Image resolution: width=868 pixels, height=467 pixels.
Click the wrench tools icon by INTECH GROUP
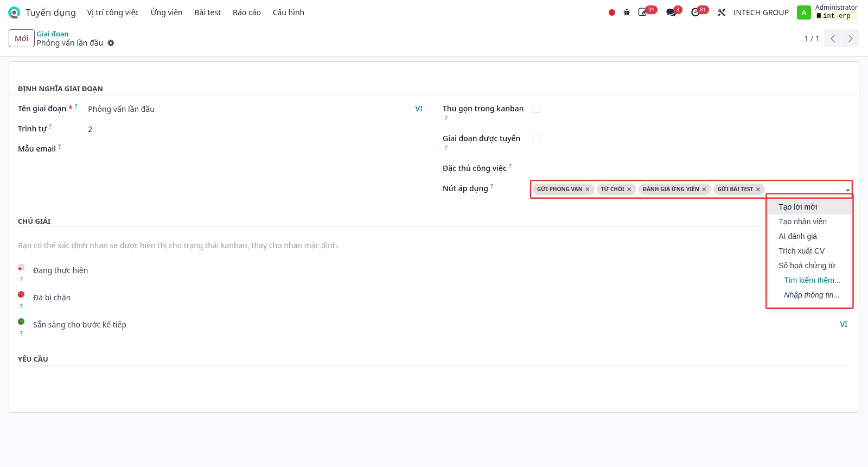point(722,12)
